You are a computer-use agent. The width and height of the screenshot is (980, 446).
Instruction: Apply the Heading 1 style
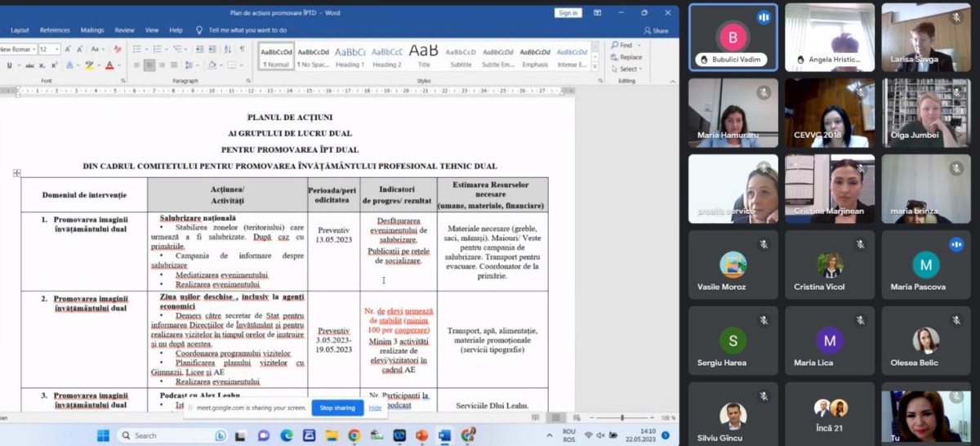[350, 56]
